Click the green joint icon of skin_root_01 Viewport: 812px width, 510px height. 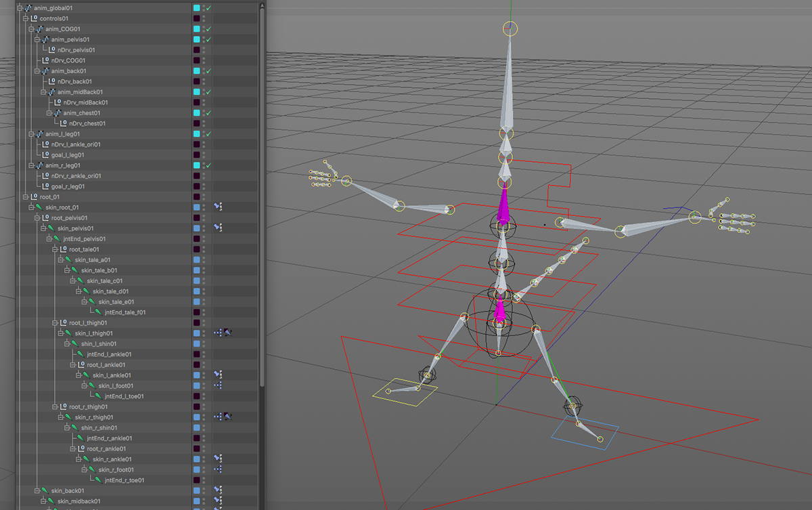tap(40, 207)
